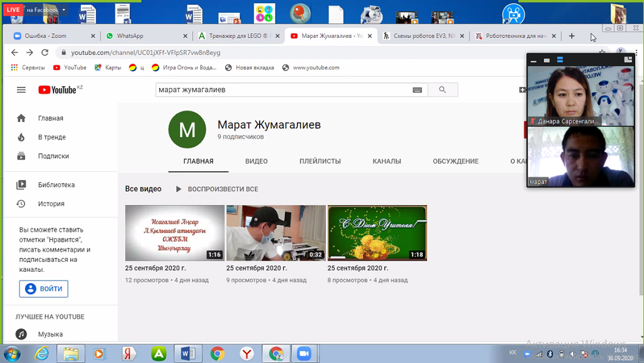Screen dimensions: 644x363
Task: Click ВОСПРОИЗВЕСТИ ВСЕ play all button
Action: (217, 189)
